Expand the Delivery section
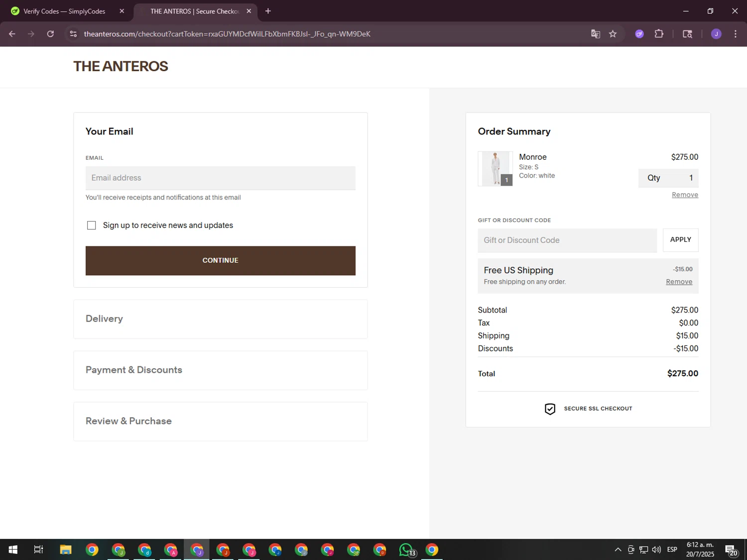Screen dimensions: 747x560 click(220, 319)
